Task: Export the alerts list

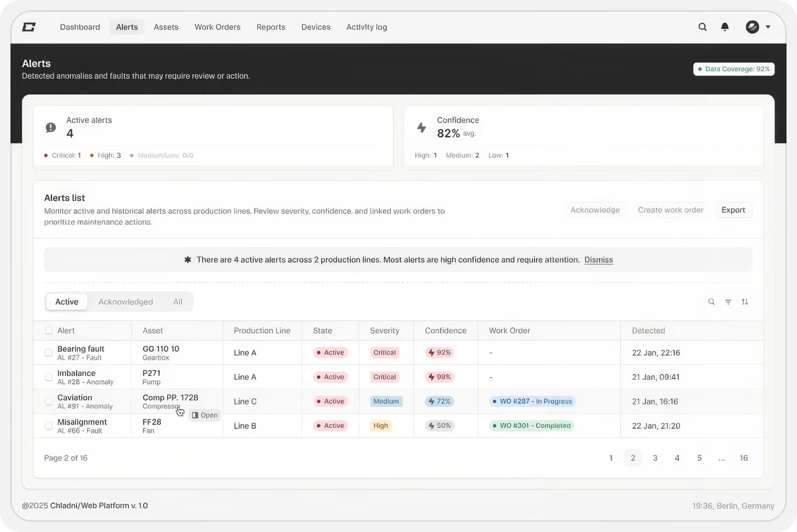Action: [733, 210]
